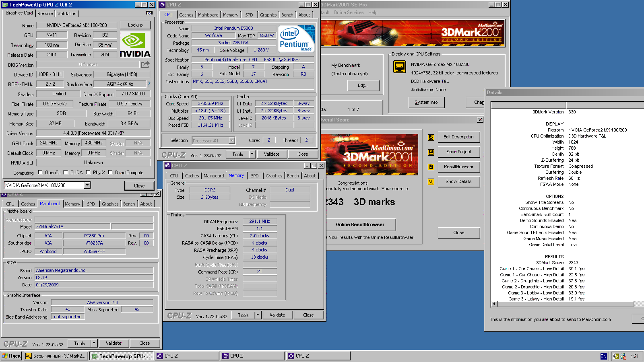Click the left scroll arrow in Details
Viewport: 644px width, 362px height.
494,304
